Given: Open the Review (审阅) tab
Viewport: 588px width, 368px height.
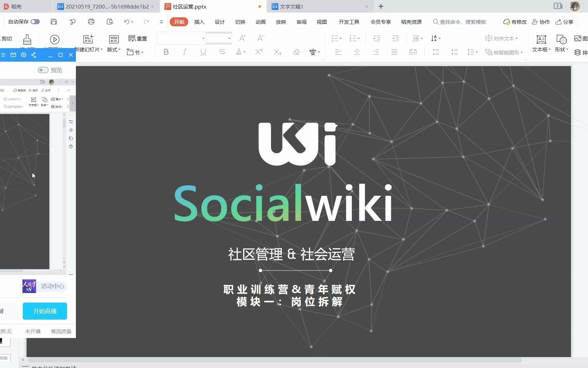Looking at the screenshot, I should click(301, 22).
